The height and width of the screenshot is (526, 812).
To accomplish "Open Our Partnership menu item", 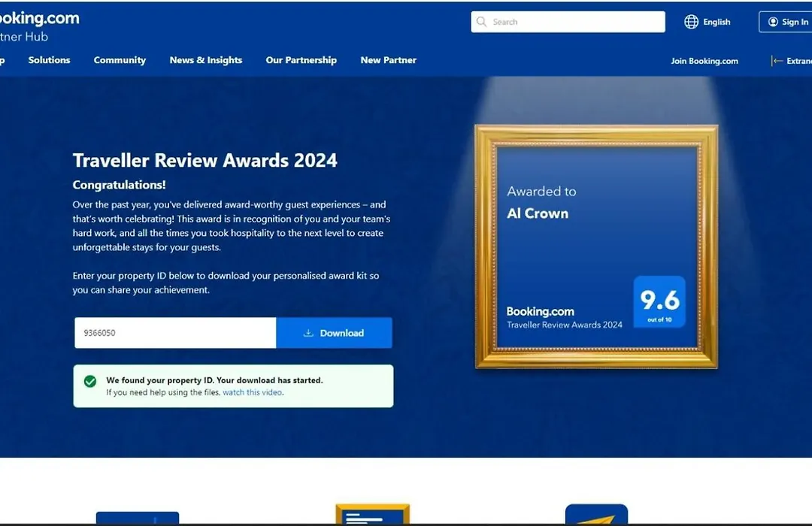I will [301, 60].
